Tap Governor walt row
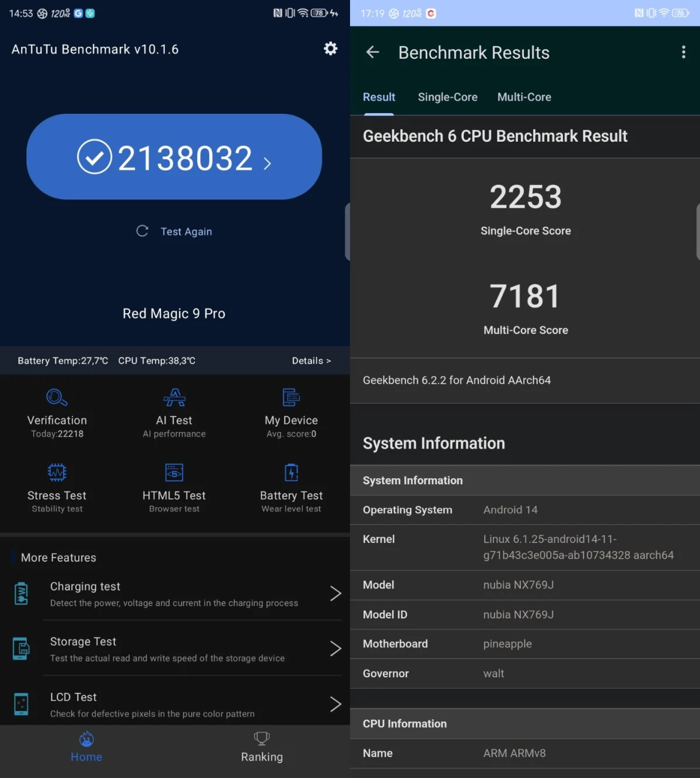The height and width of the screenshot is (778, 700). coord(525,674)
